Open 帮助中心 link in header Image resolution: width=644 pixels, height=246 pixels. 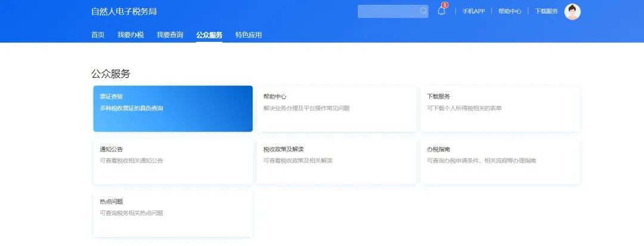click(x=510, y=11)
